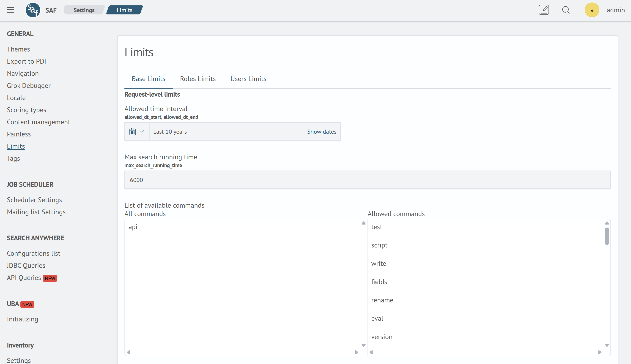Click the admin user avatar
631x364 pixels.
592,10
